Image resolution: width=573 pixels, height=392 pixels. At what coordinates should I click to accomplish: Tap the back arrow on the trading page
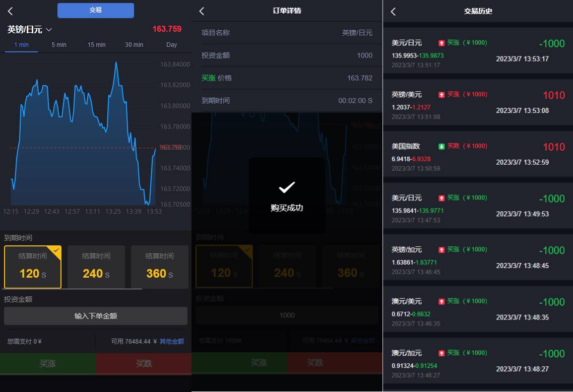10,11
